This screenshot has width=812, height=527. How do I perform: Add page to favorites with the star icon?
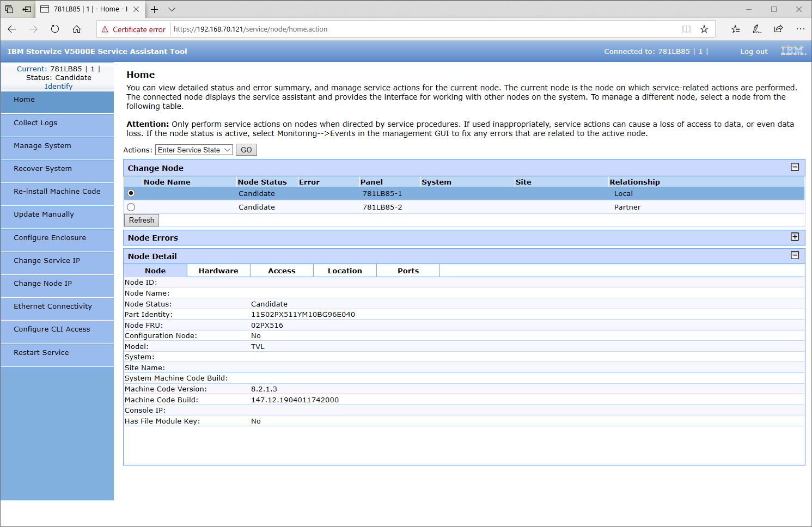[704, 29]
